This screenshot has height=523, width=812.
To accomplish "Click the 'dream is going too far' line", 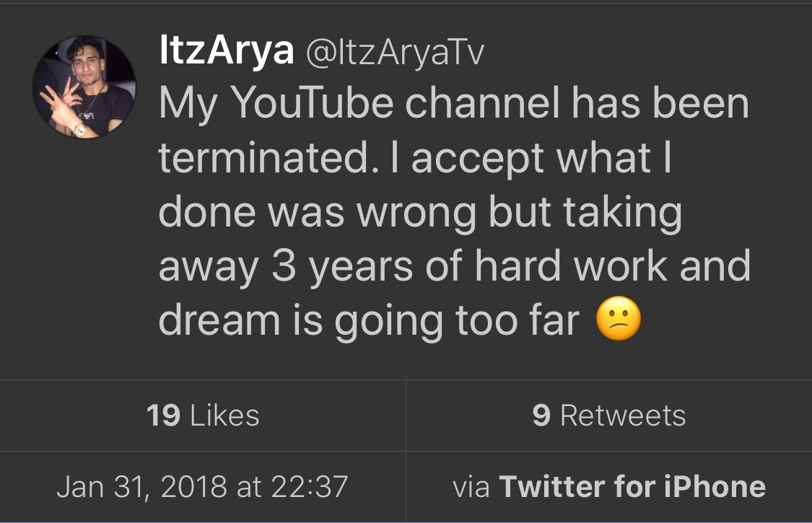I will [368, 322].
